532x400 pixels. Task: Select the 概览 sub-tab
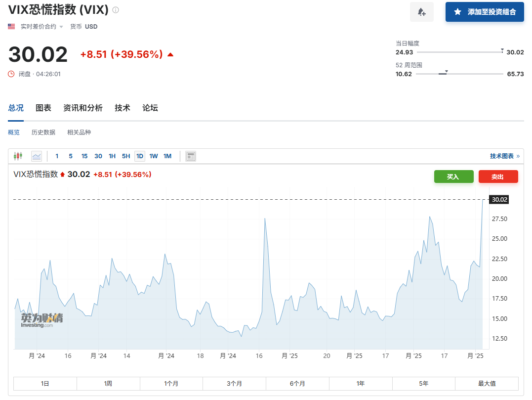click(x=14, y=133)
